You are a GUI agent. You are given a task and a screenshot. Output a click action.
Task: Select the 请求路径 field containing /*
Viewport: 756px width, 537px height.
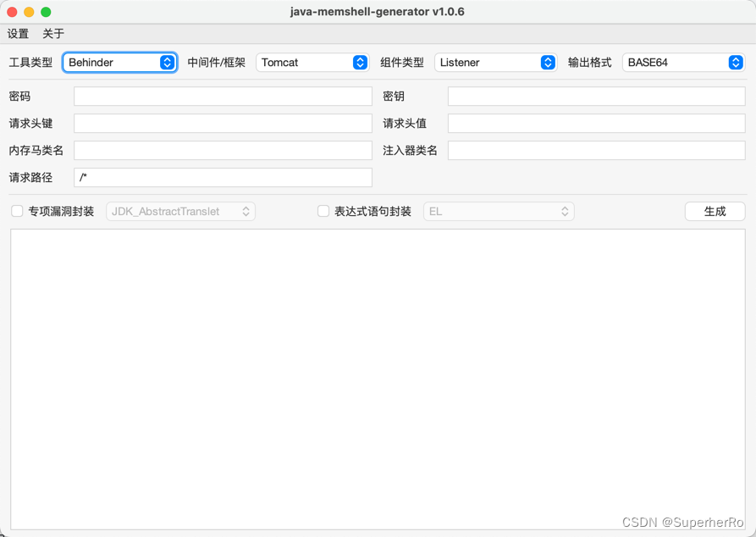coord(222,177)
